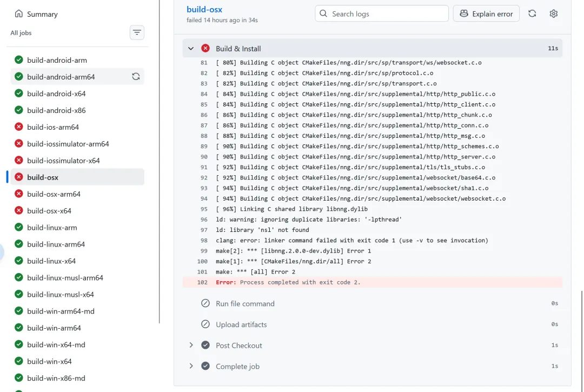The height and width of the screenshot is (392, 584).
Task: Click log line number 97
Action: tap(204, 230)
